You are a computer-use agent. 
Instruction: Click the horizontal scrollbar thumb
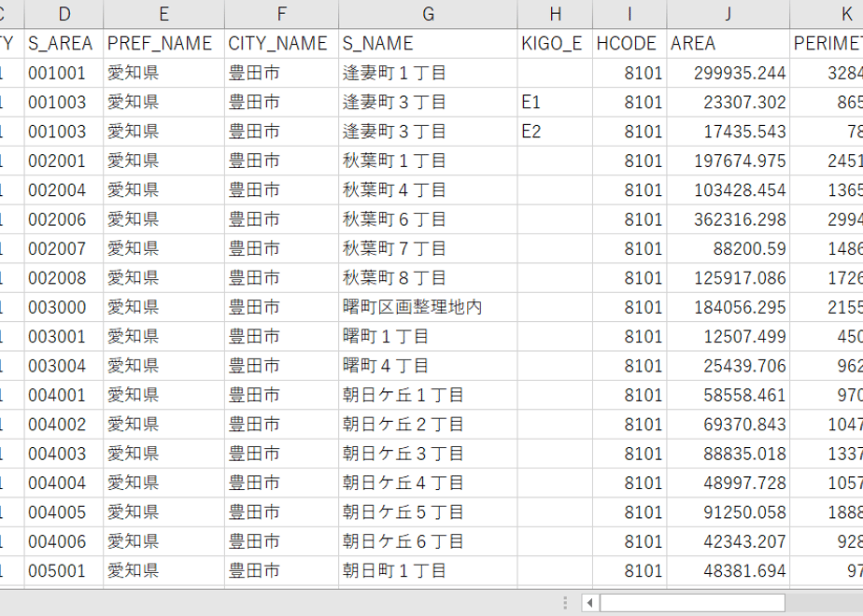click(x=692, y=603)
